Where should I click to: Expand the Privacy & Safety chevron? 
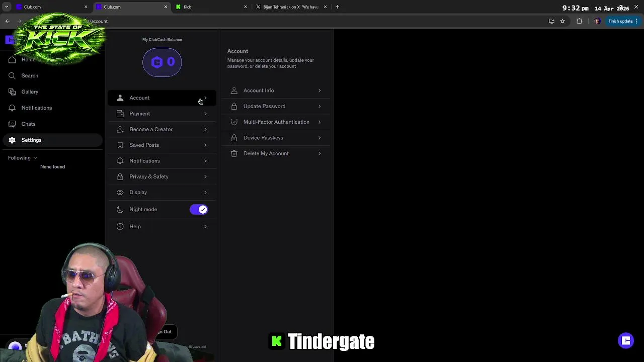click(x=205, y=176)
